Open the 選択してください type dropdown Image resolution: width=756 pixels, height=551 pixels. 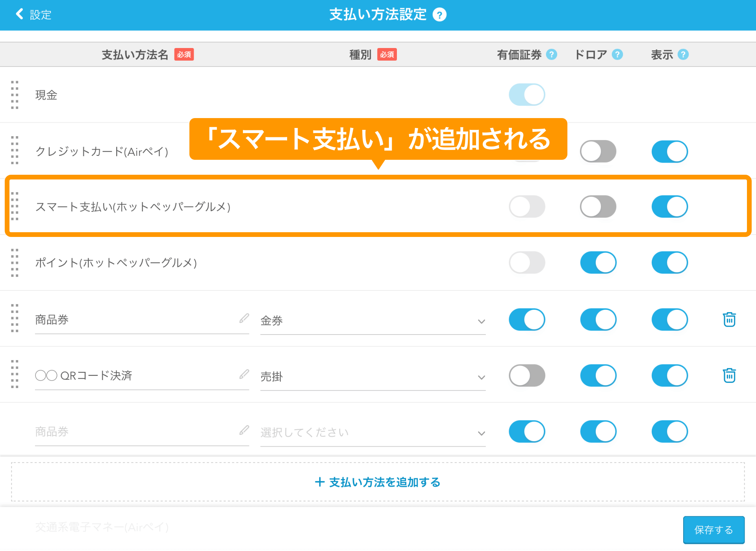tap(372, 433)
